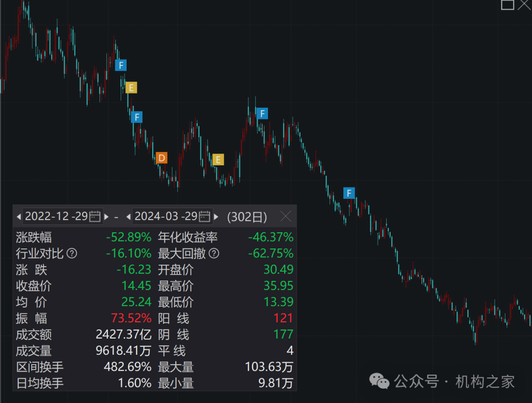Select the 涨跌 value -16.23

click(133, 270)
